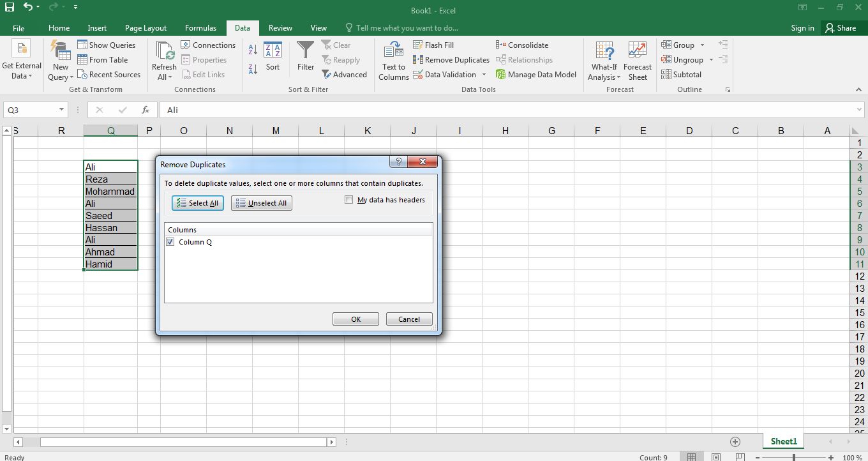
Task: Open the Undo history dropdown
Action: (x=38, y=7)
